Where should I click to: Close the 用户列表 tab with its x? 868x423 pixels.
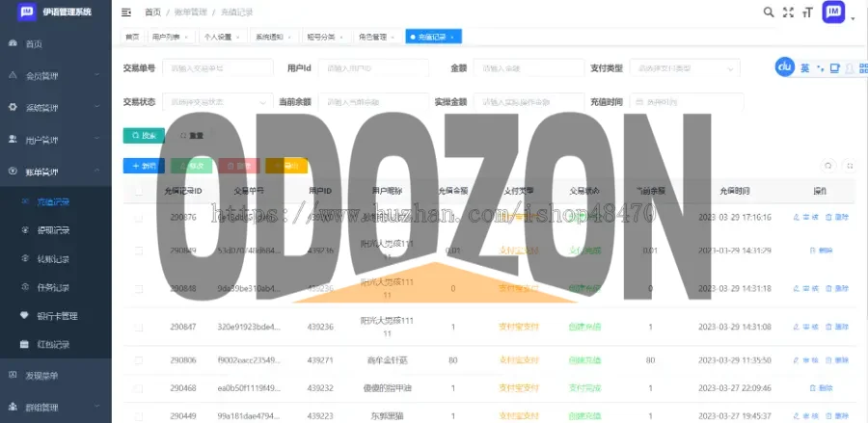tap(186, 37)
